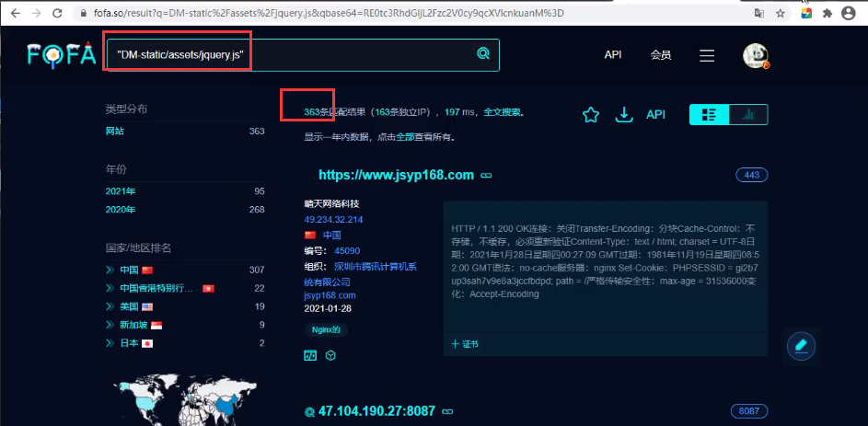Click the IP address 49.234.32.214
This screenshot has height=426, width=868.
click(333, 220)
